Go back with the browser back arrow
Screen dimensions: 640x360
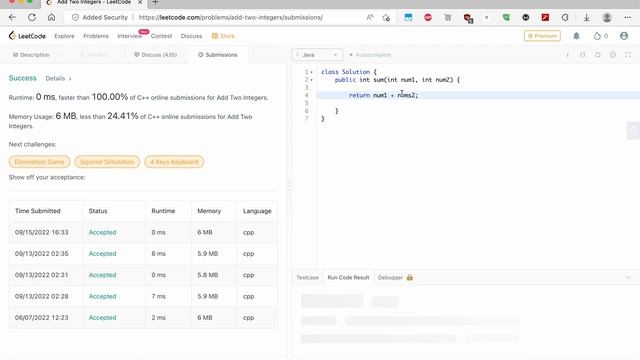[x=12, y=18]
